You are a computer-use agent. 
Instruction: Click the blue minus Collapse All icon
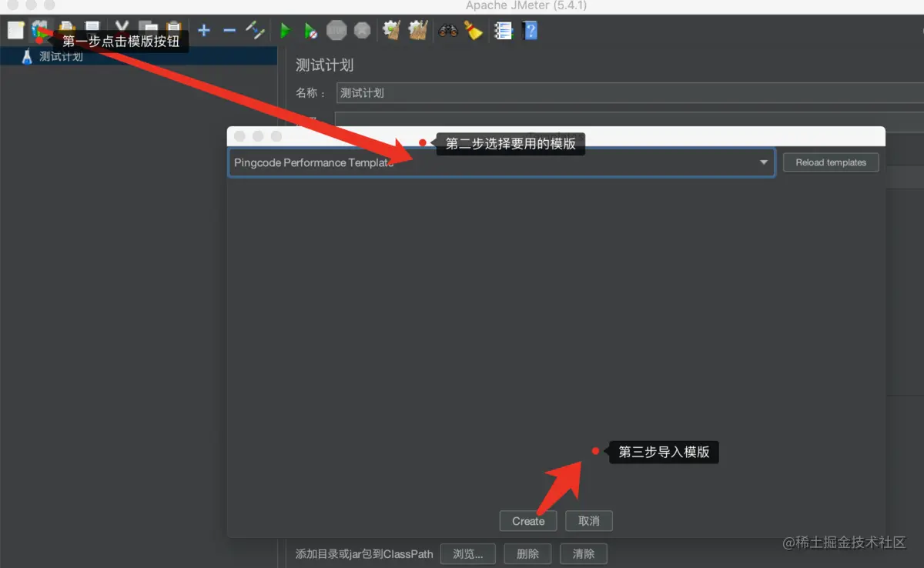(229, 31)
